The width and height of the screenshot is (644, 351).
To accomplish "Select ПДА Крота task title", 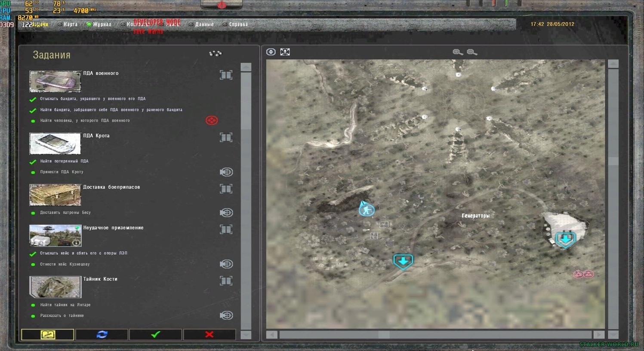I will coord(96,136).
